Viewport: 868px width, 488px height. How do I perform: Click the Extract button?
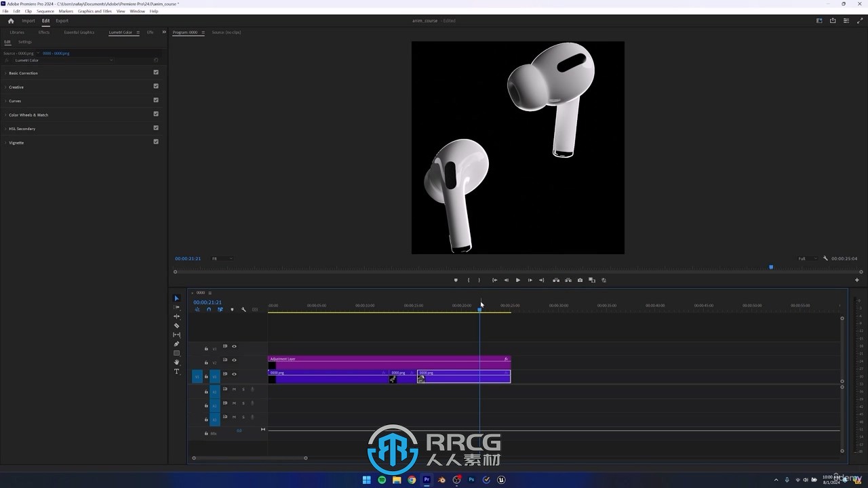[x=568, y=280]
